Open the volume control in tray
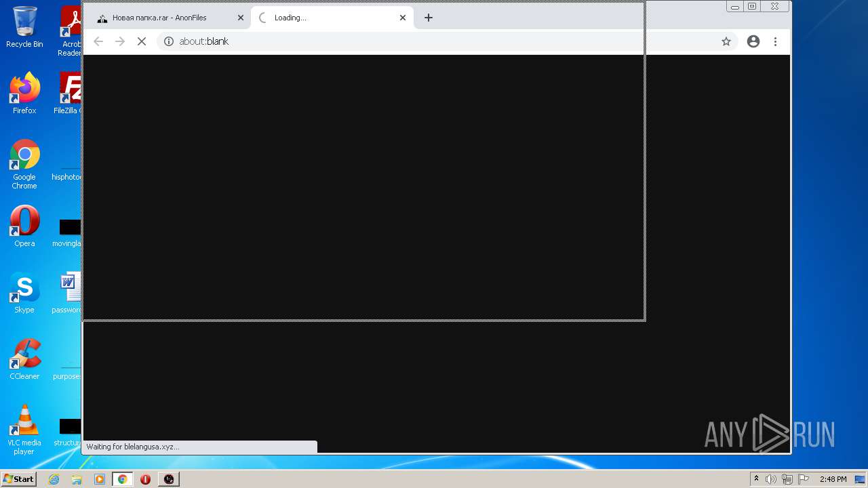 click(x=771, y=479)
